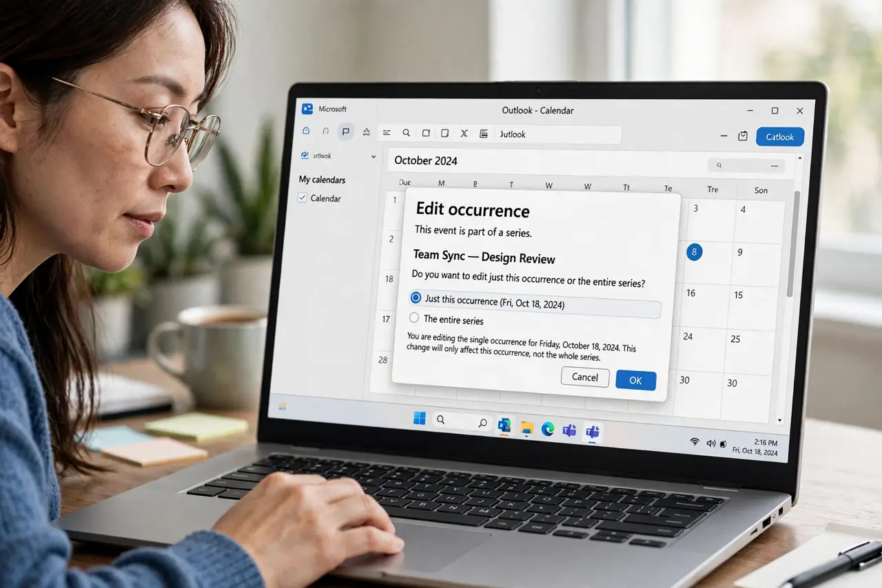The height and width of the screenshot is (588, 882).
Task: Click the flag icon in the toolbar
Action: tap(346, 132)
